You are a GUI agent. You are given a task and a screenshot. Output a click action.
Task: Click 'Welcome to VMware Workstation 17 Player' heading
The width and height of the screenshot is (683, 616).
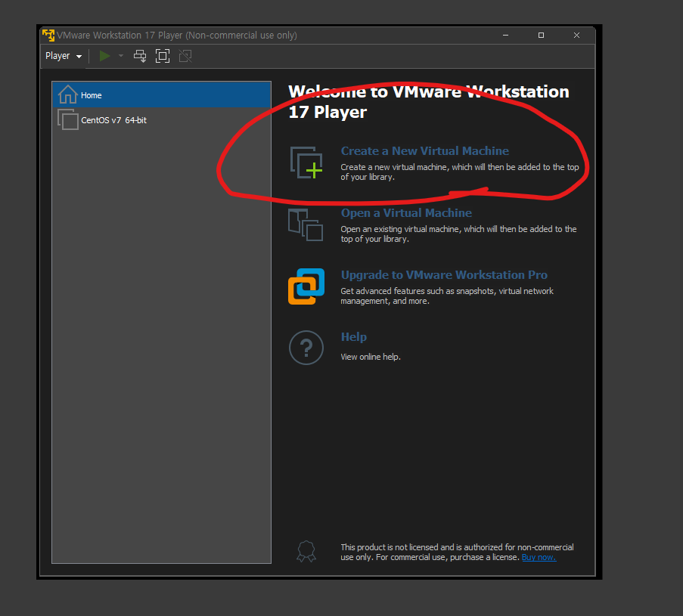429,102
